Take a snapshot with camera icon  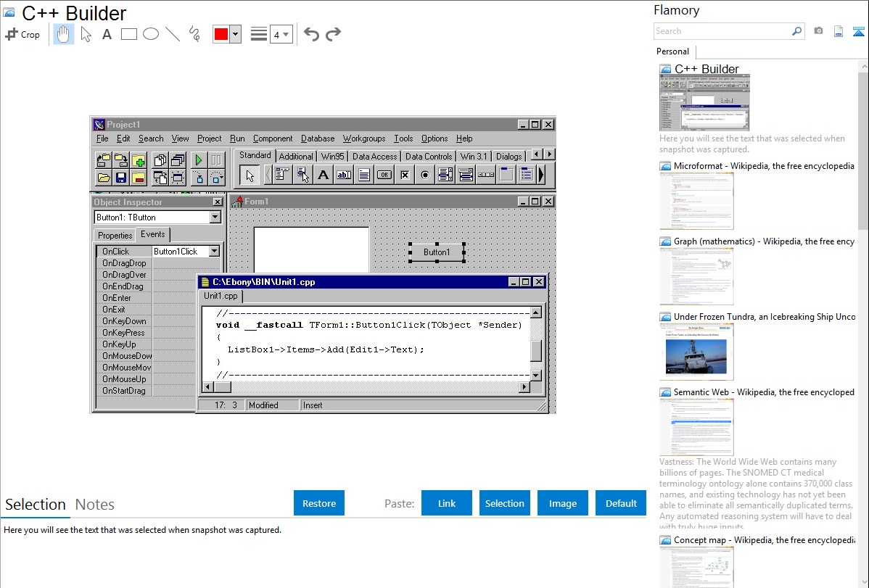(x=818, y=31)
